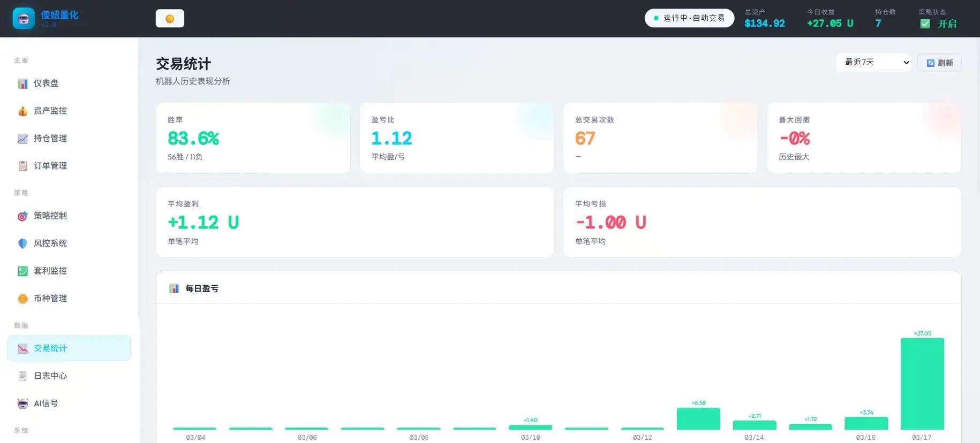This screenshot has width=980, height=443.
Task: Click the 订单管理 clipboard icon
Action: 22,166
